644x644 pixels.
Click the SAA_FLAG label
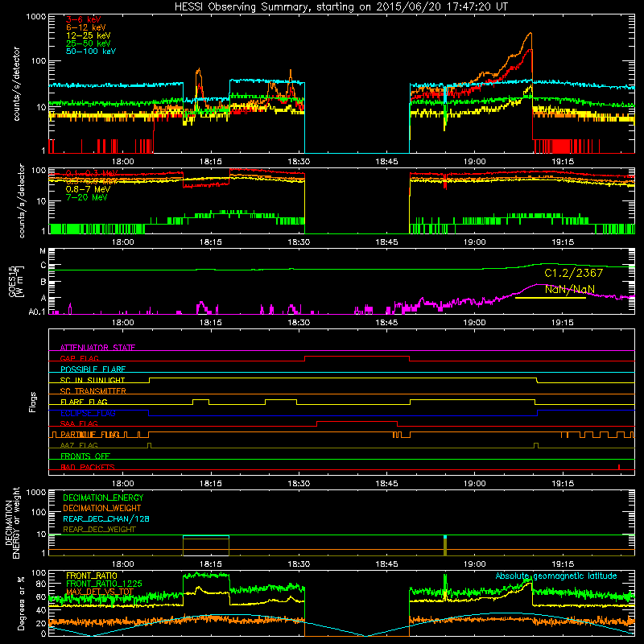[79, 423]
